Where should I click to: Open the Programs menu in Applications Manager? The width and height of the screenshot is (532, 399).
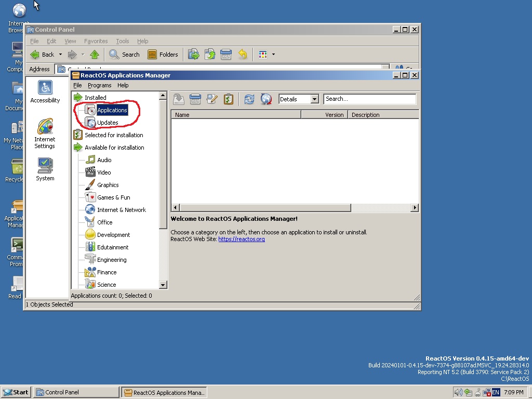[x=99, y=86]
